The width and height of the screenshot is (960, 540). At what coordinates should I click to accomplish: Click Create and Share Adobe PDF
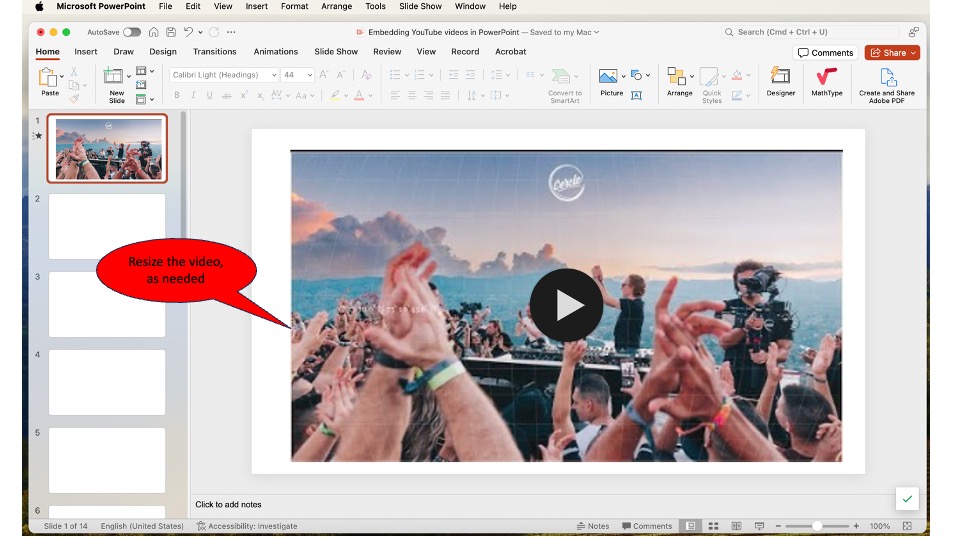(x=887, y=85)
